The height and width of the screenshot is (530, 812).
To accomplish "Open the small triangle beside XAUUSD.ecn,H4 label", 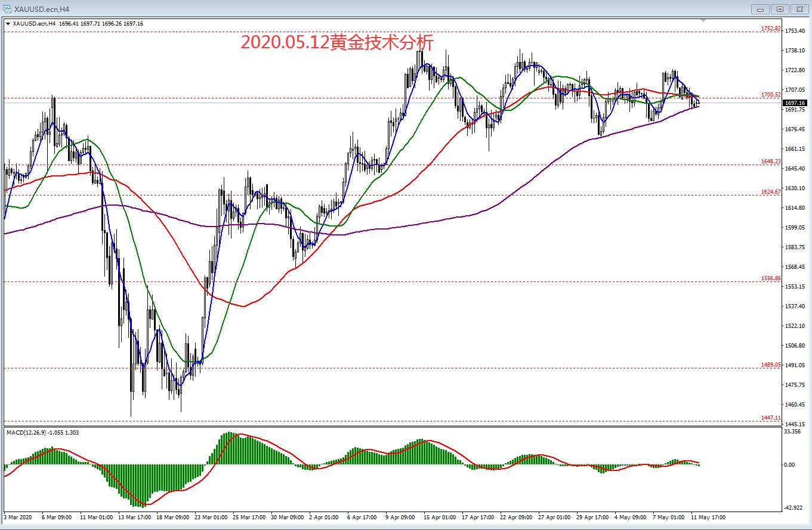I will [x=7, y=24].
